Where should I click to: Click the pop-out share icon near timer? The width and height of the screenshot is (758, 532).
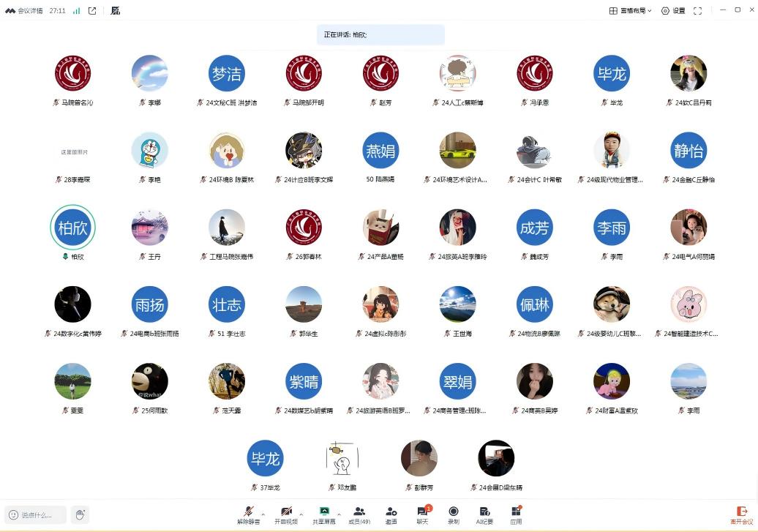click(x=92, y=11)
